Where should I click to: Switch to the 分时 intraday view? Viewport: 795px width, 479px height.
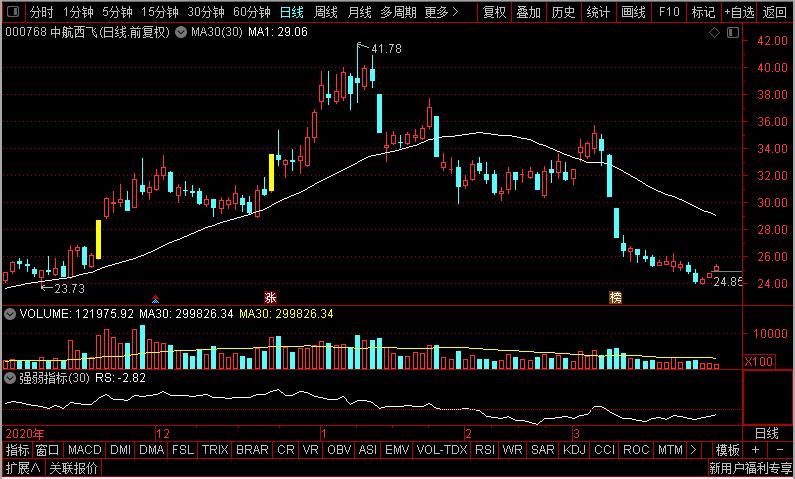(x=41, y=12)
